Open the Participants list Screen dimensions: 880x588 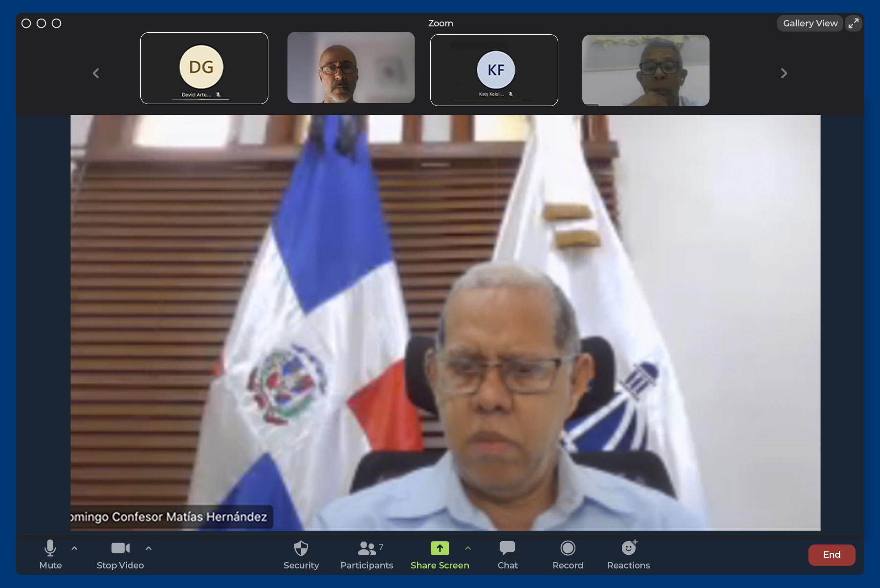click(x=367, y=553)
